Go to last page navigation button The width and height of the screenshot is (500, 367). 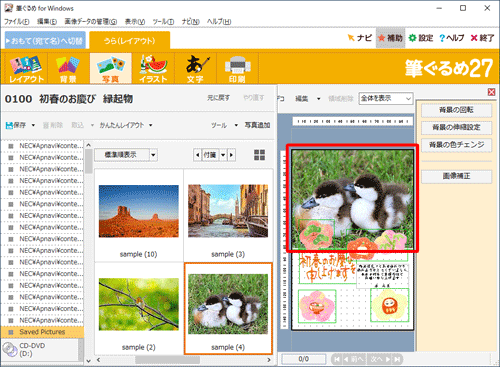tap(397, 359)
